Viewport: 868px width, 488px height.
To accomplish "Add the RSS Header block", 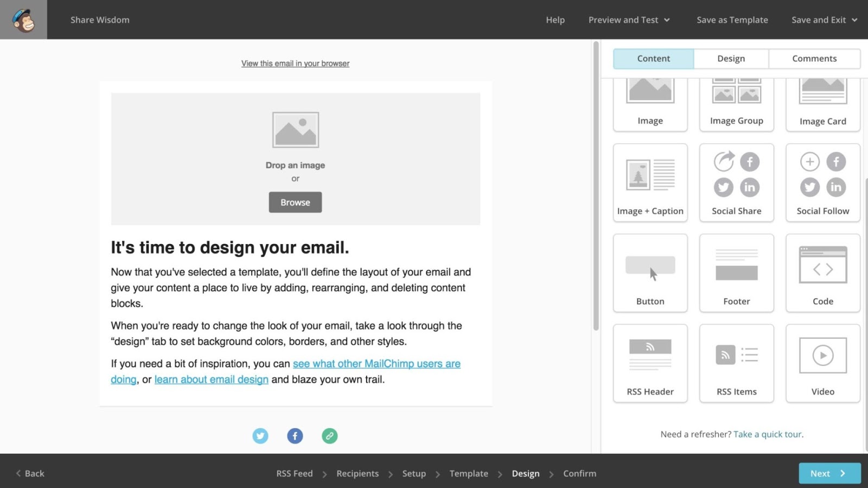I will [x=650, y=363].
